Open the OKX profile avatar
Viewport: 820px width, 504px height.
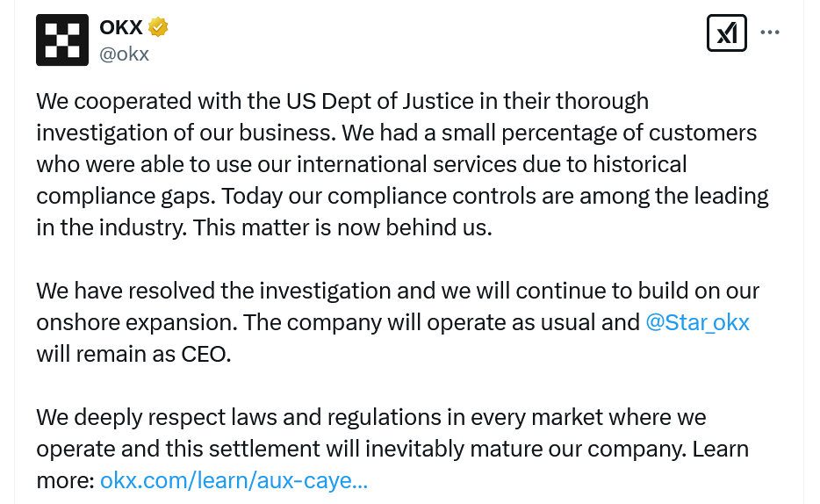[62, 40]
